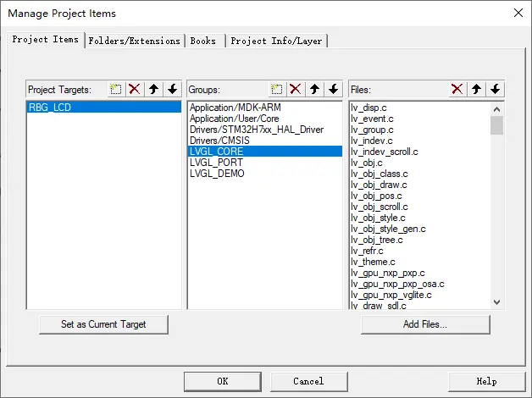
Task: Confirm dialog with OK button
Action: pyautogui.click(x=222, y=381)
